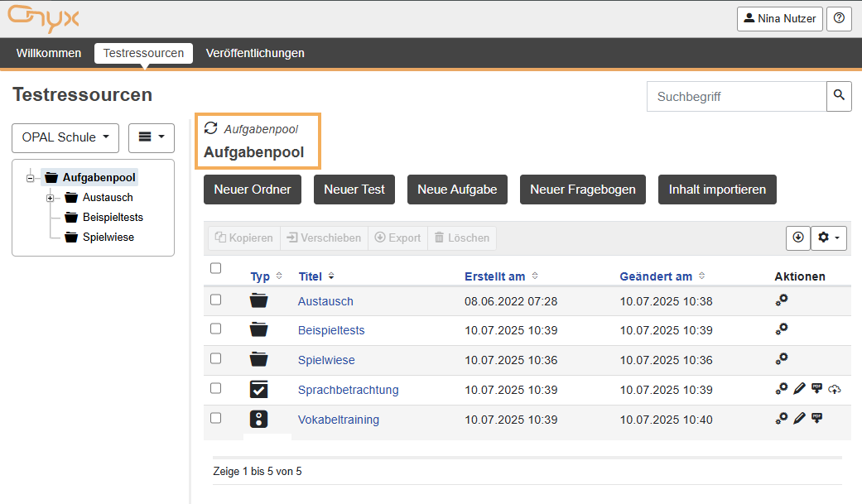Open the help question mark icon
The width and height of the screenshot is (862, 504).
coord(839,18)
